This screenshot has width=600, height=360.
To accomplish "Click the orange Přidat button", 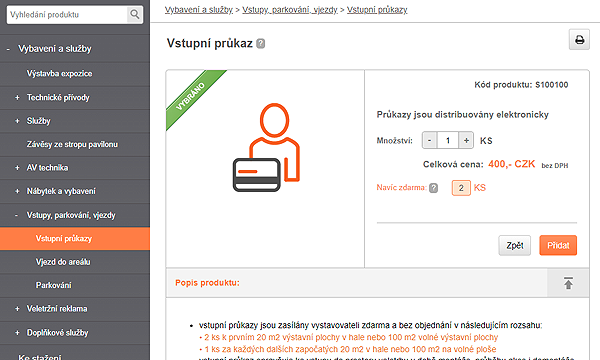I will [x=558, y=245].
